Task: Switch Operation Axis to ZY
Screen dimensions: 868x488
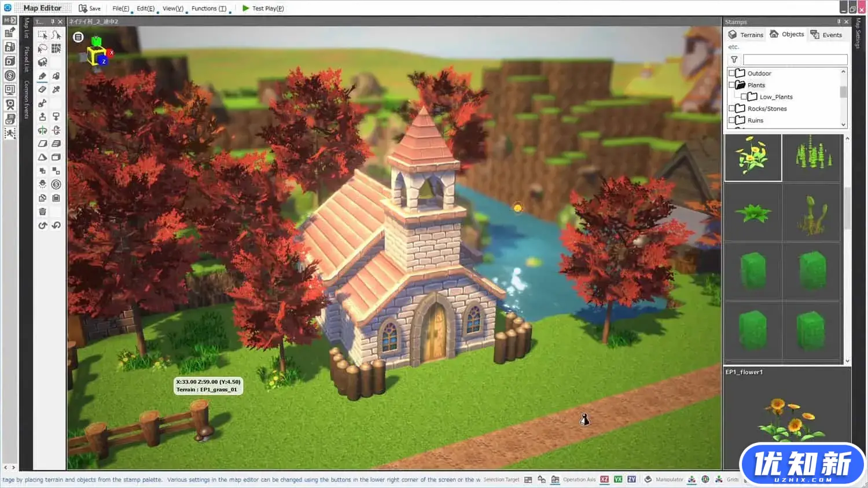Action: tap(631, 479)
